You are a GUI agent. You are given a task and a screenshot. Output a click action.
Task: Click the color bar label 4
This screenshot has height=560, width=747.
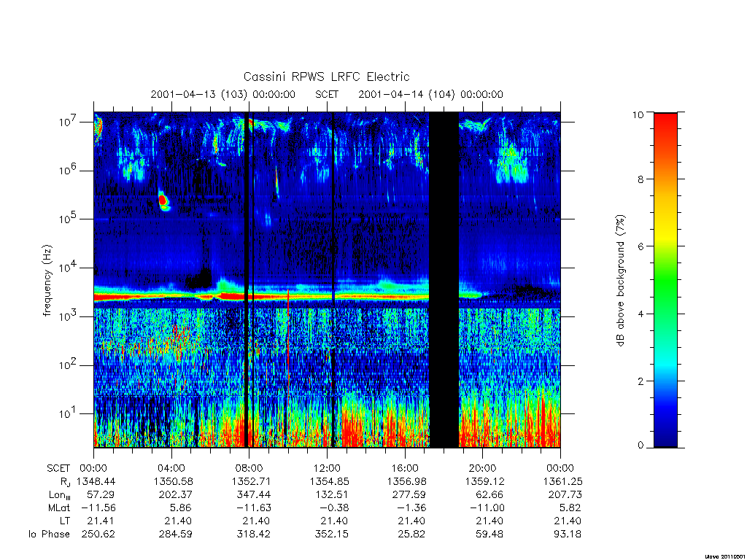click(x=640, y=314)
